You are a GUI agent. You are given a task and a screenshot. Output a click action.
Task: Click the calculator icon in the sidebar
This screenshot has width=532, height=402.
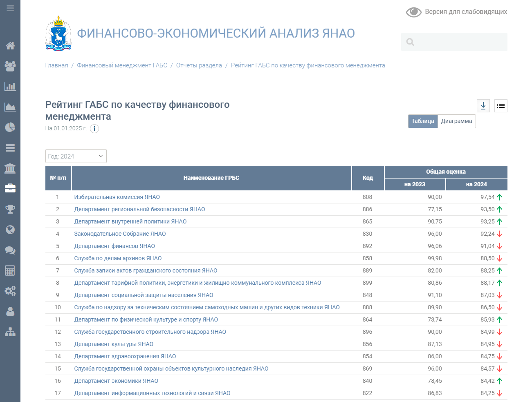click(10, 270)
